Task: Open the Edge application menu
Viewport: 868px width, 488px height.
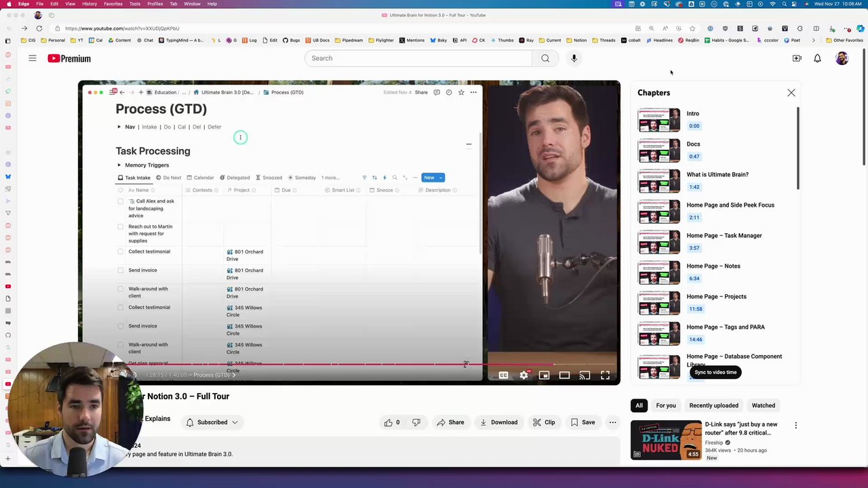Action: point(24,4)
